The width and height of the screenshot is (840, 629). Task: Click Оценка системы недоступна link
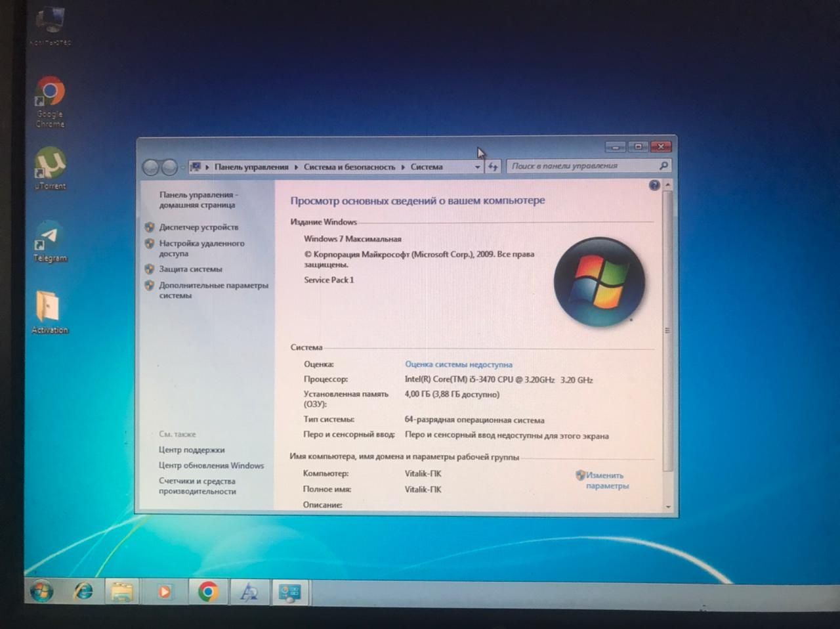tap(459, 364)
